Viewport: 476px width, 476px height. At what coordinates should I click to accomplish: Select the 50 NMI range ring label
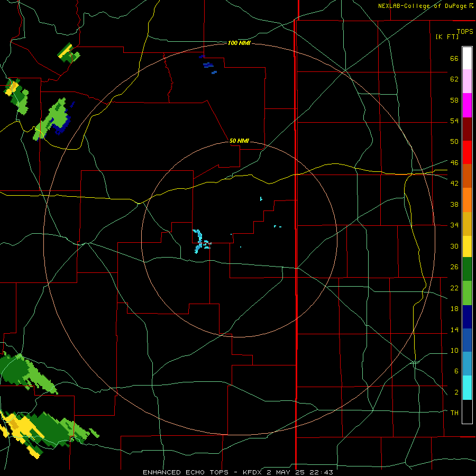coord(239,141)
